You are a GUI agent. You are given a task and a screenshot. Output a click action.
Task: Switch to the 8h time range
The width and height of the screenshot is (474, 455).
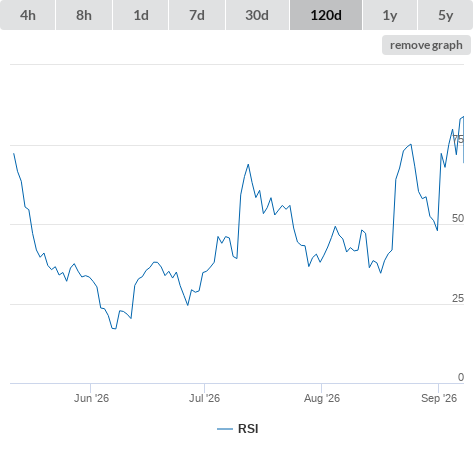pyautogui.click(x=84, y=15)
